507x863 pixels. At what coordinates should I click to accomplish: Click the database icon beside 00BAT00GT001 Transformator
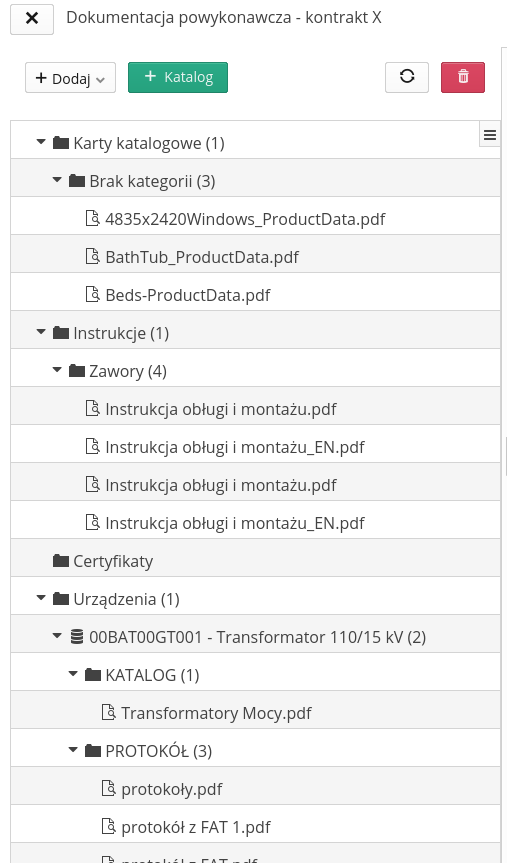(77, 637)
